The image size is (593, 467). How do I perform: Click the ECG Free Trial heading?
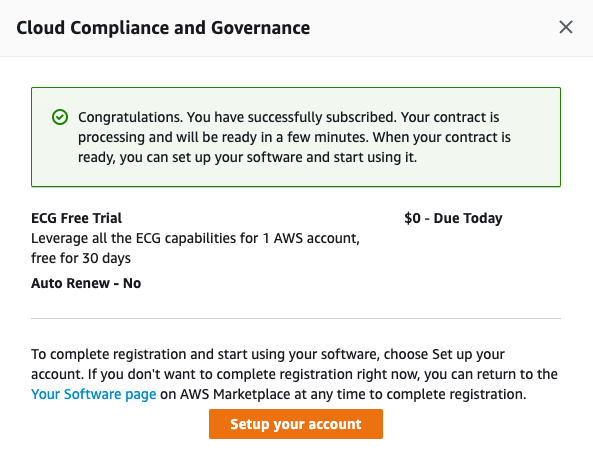[76, 218]
